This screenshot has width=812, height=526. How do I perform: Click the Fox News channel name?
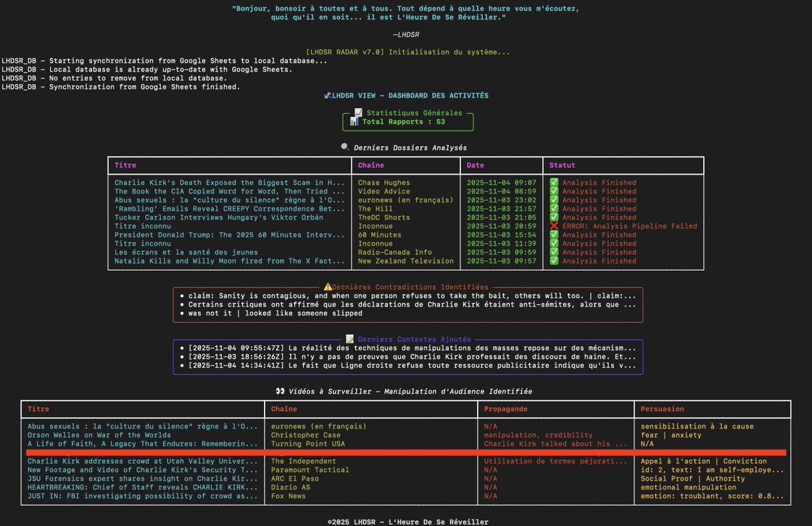pyautogui.click(x=288, y=496)
